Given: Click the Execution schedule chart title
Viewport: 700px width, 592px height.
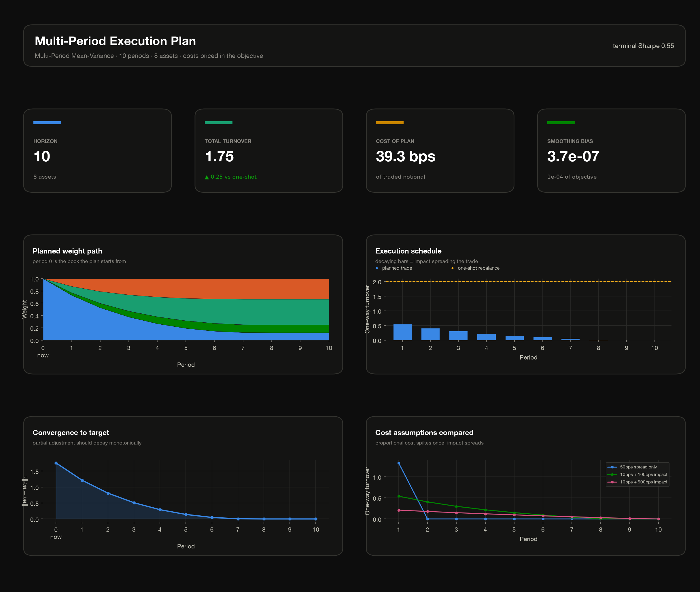Looking at the screenshot, I should point(408,251).
